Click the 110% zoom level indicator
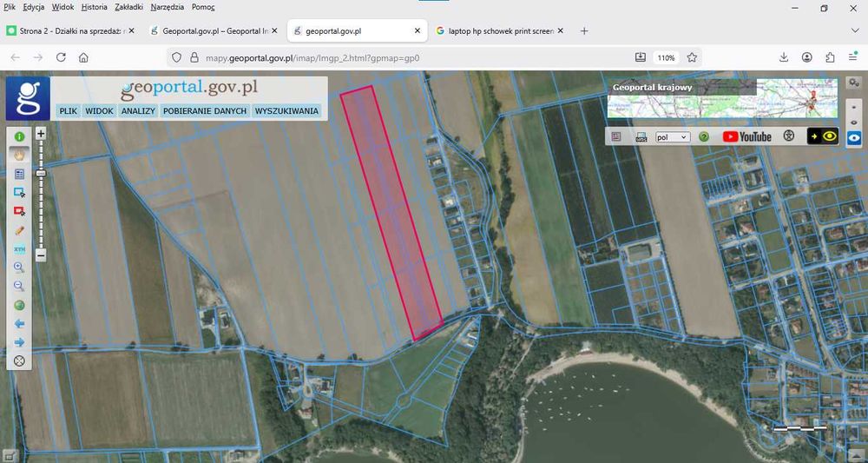This screenshot has width=868, height=463. [666, 57]
